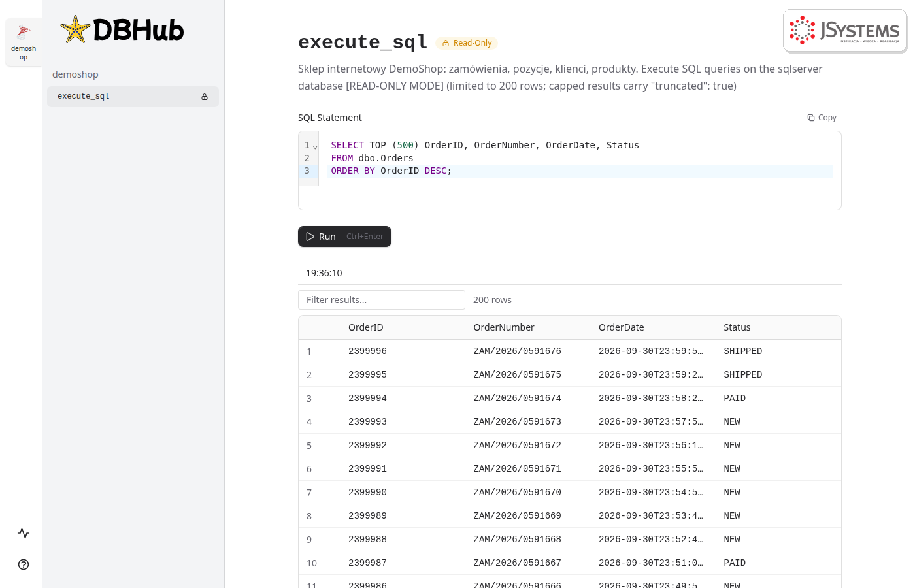Click OrderID cell 2399994
Screen dimensions: 915x588
367,399
